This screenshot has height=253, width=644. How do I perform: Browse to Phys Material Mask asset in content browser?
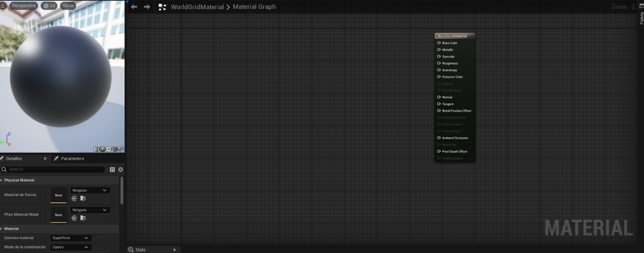click(x=83, y=218)
